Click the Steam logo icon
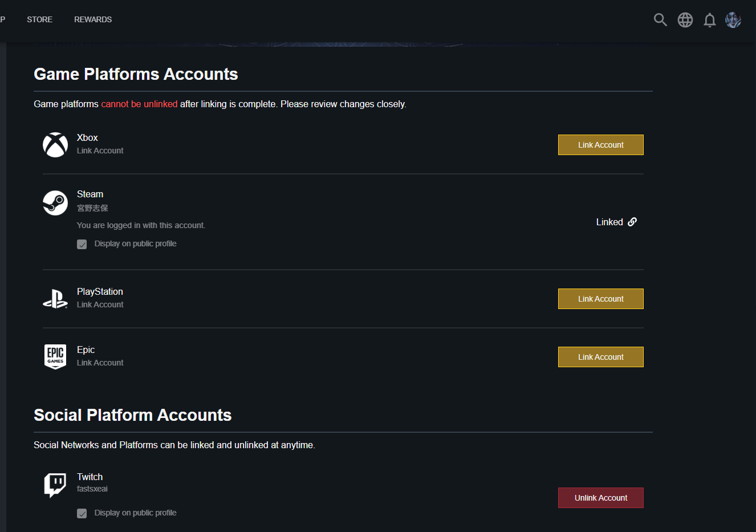 (x=55, y=202)
